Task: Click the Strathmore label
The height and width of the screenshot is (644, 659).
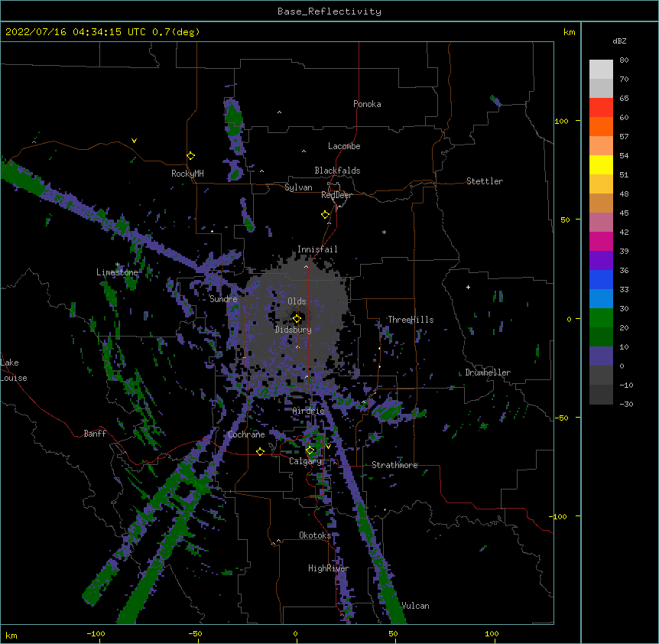Action: pyautogui.click(x=394, y=465)
